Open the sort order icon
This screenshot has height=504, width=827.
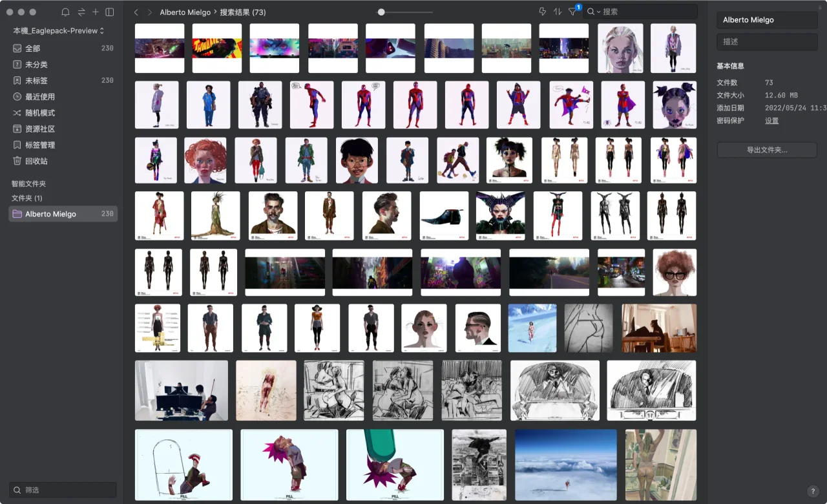coord(558,12)
